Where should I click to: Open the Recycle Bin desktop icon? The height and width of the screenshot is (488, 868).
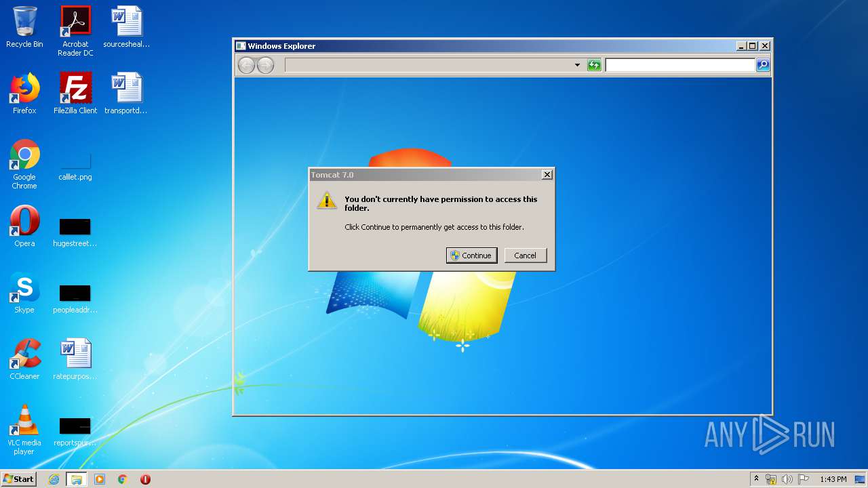tap(24, 27)
